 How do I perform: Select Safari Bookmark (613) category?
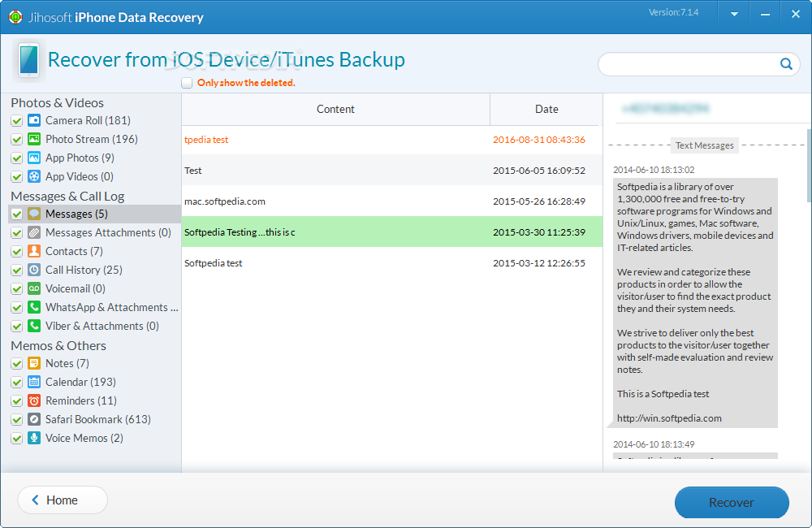tap(98, 419)
